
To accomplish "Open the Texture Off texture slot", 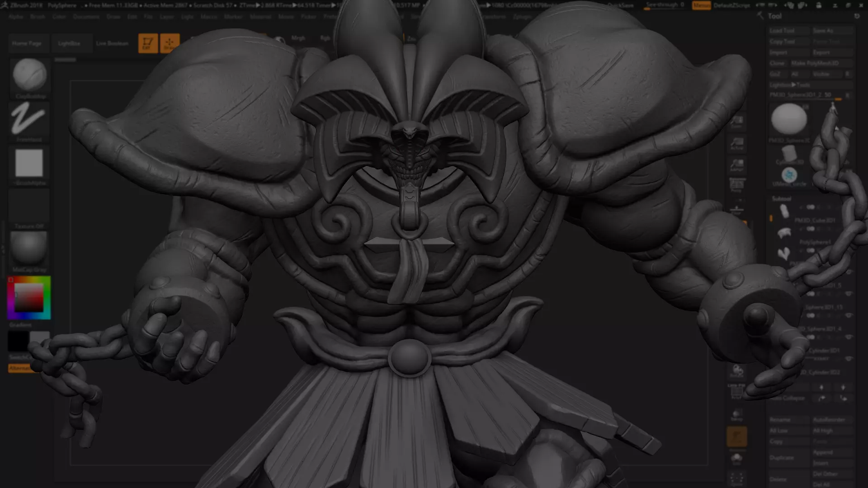I will coord(29,208).
